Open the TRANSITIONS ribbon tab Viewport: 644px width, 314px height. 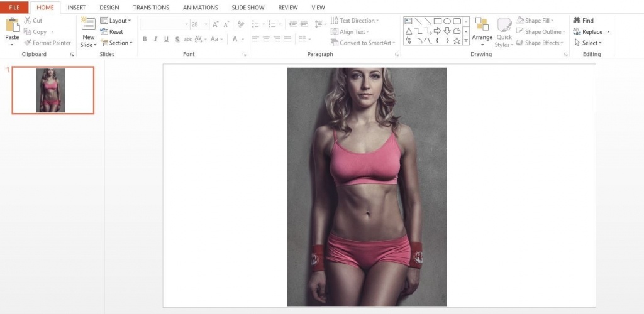(x=151, y=8)
